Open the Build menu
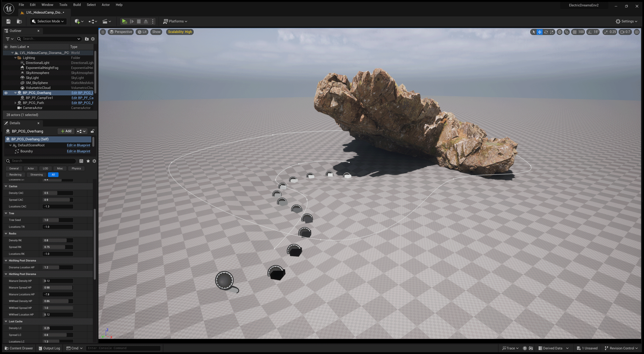Viewport: 644px width, 354px height. pyautogui.click(x=77, y=5)
